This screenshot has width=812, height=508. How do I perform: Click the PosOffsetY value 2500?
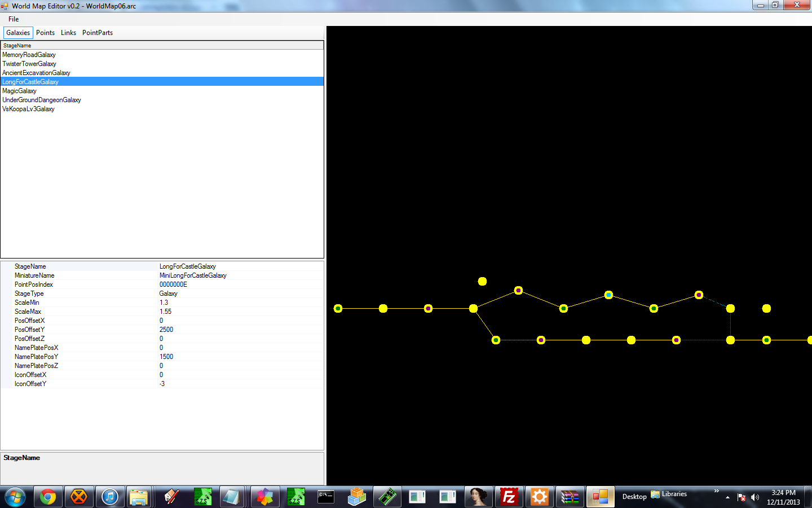point(166,330)
